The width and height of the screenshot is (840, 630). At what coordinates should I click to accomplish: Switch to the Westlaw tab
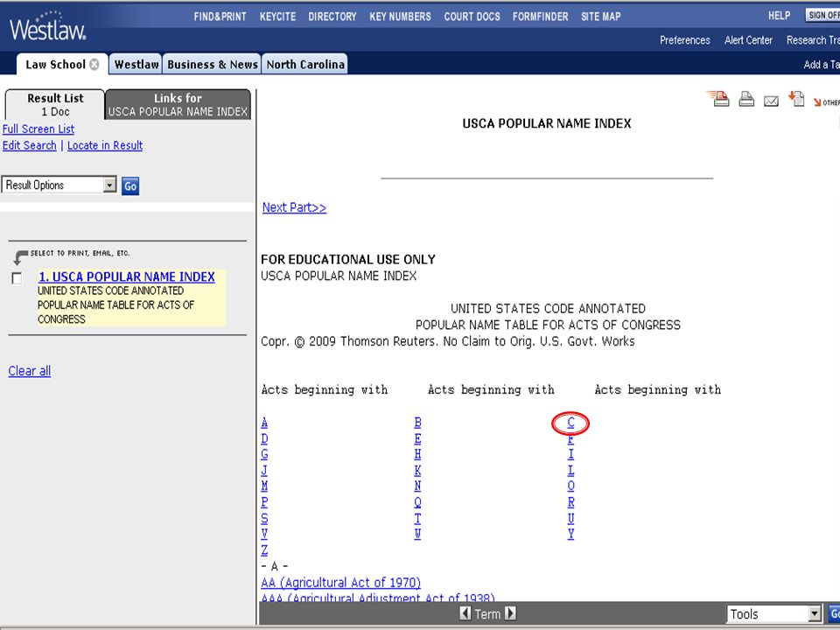[136, 64]
